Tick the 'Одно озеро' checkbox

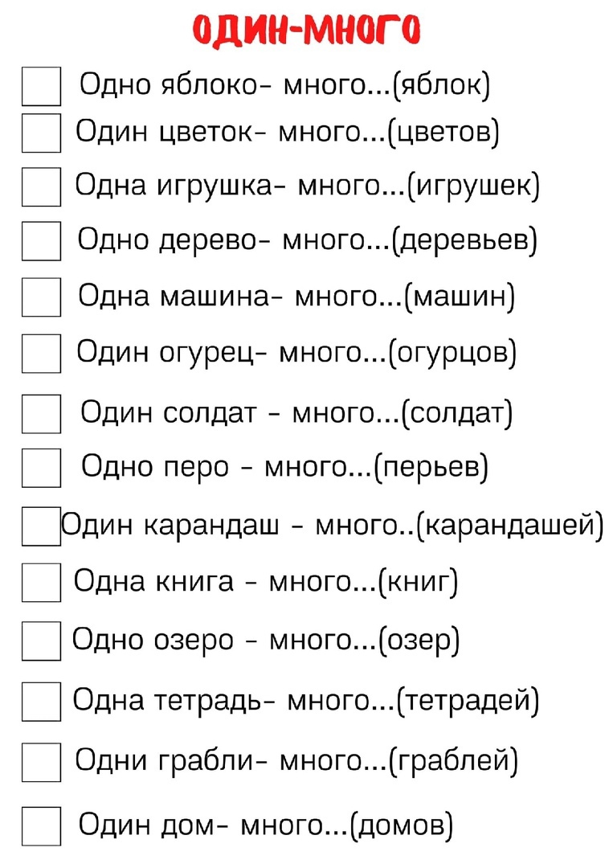click(x=41, y=641)
